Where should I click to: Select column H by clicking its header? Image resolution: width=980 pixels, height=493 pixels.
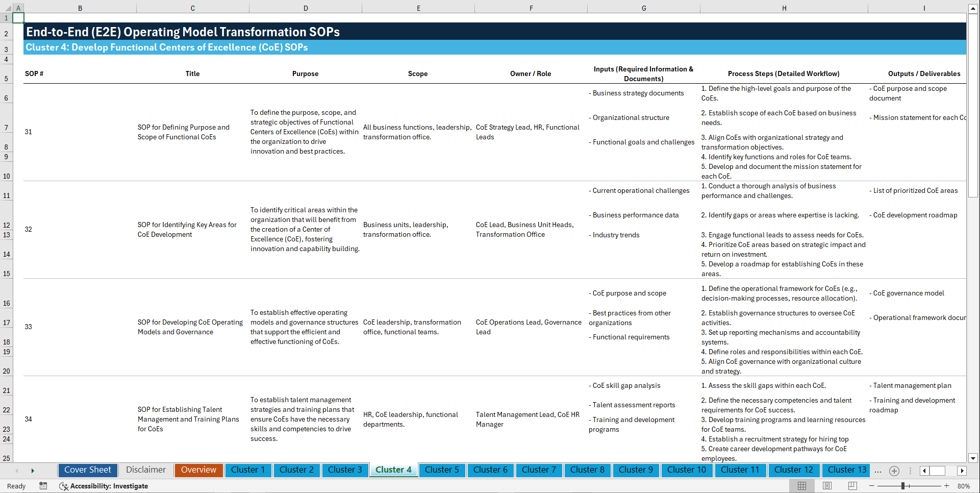pyautogui.click(x=784, y=8)
